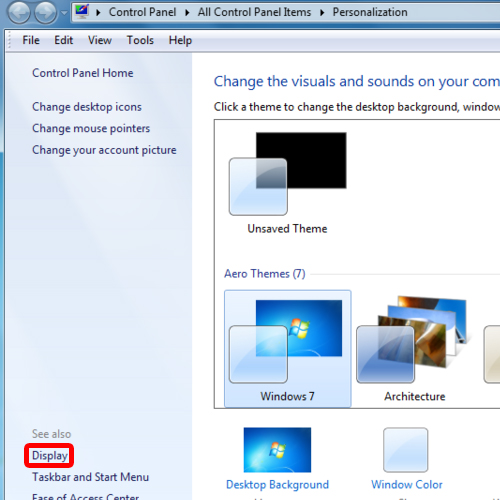Select Control Panel in the address breadcrumb
Viewport: 500px width, 500px height.
pyautogui.click(x=142, y=12)
